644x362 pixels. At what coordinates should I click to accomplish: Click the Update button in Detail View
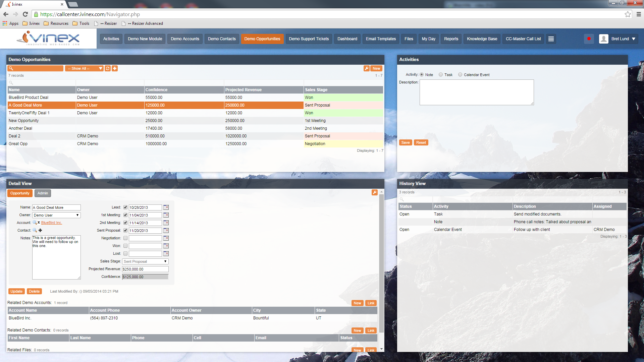pos(15,291)
